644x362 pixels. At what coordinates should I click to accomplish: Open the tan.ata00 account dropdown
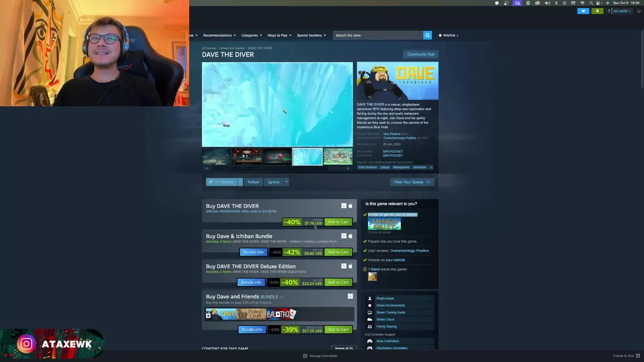coord(622,11)
